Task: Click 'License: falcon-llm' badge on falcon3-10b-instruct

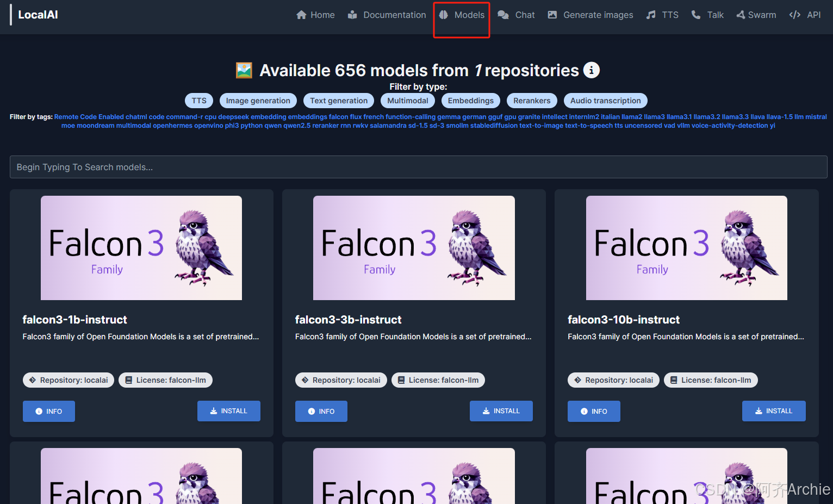Action: point(711,380)
